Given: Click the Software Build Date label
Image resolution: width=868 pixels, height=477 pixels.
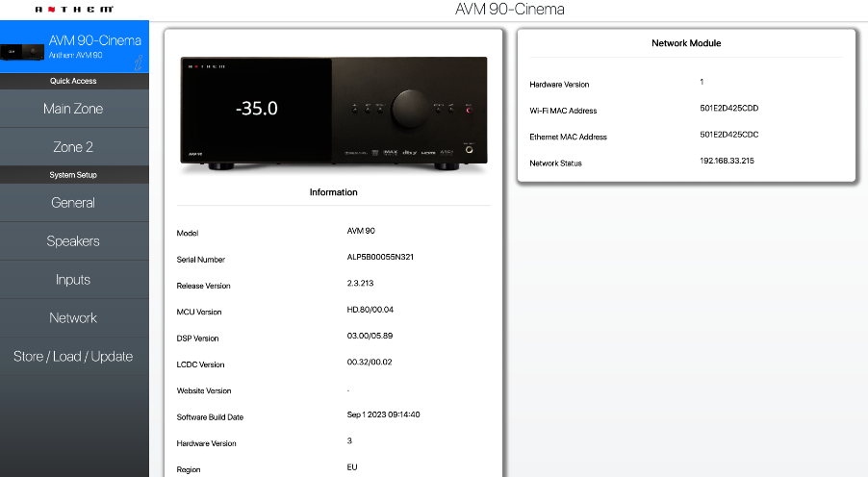Looking at the screenshot, I should pos(210,417).
